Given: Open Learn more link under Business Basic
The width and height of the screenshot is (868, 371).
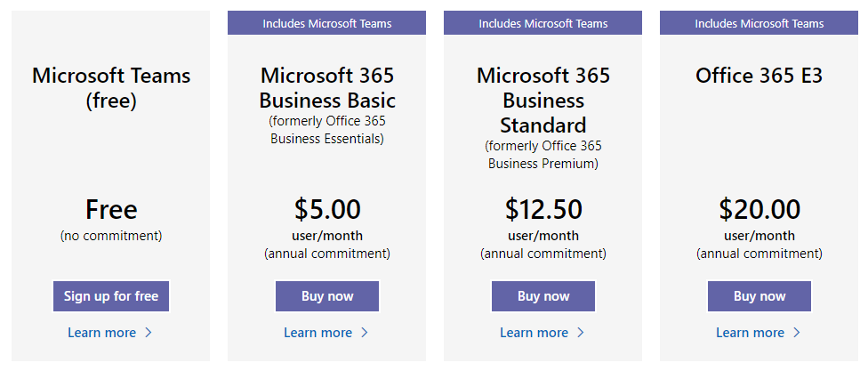Looking at the screenshot, I should pos(317,333).
